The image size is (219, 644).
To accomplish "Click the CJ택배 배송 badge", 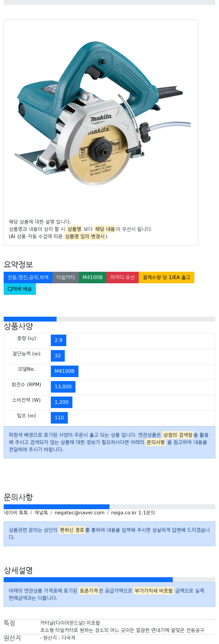I will click(20, 289).
